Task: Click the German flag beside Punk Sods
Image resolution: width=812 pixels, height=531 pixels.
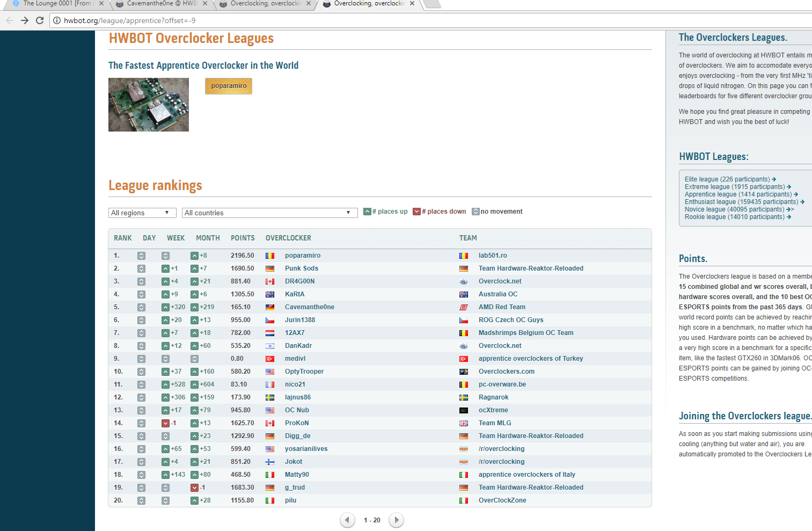Action: click(270, 269)
